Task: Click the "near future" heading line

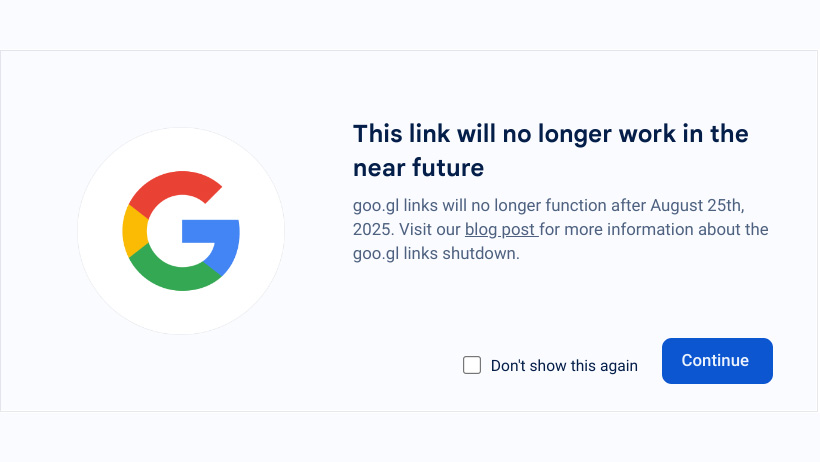Action: click(x=418, y=166)
